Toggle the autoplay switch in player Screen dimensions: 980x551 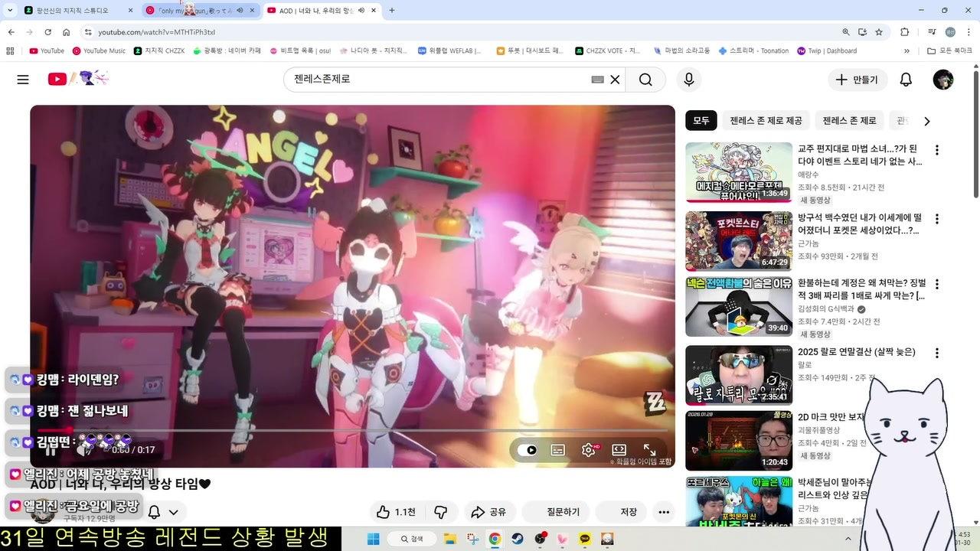(x=527, y=450)
